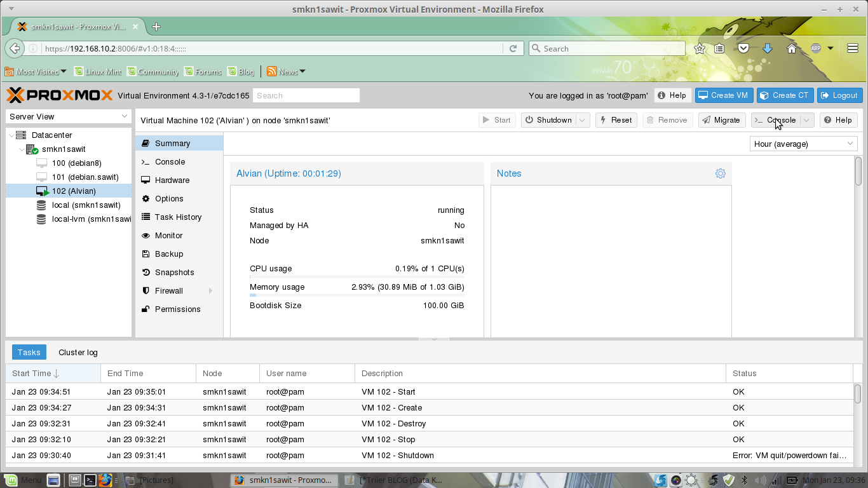
Task: Select the local (smkn1sawit) storage
Action: pos(69,205)
